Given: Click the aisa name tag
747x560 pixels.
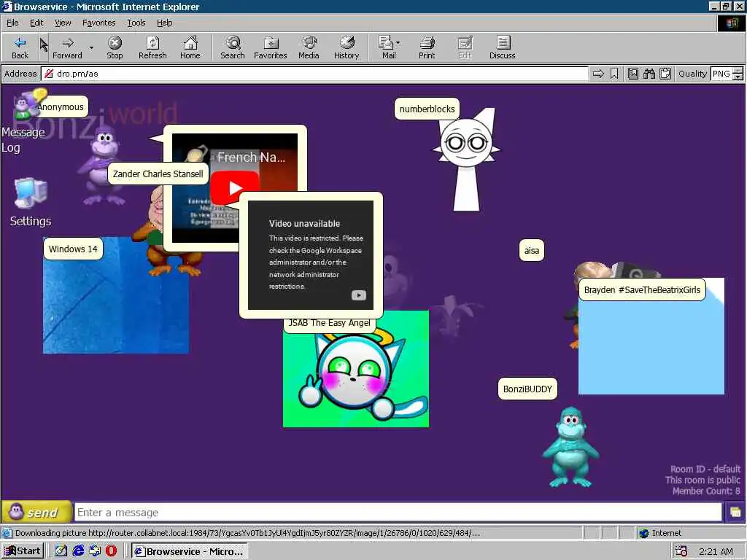Looking at the screenshot, I should pos(531,251).
